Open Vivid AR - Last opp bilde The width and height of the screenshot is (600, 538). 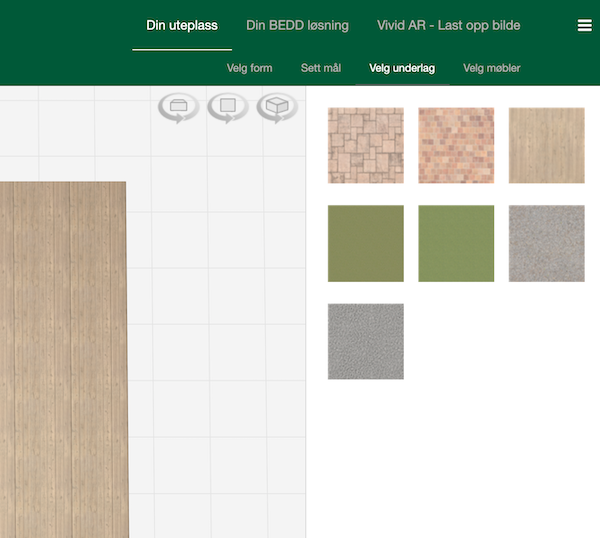point(448,25)
